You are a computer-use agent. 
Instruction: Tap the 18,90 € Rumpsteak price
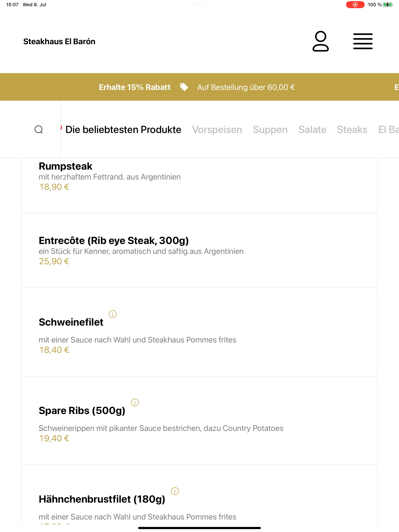(x=54, y=187)
